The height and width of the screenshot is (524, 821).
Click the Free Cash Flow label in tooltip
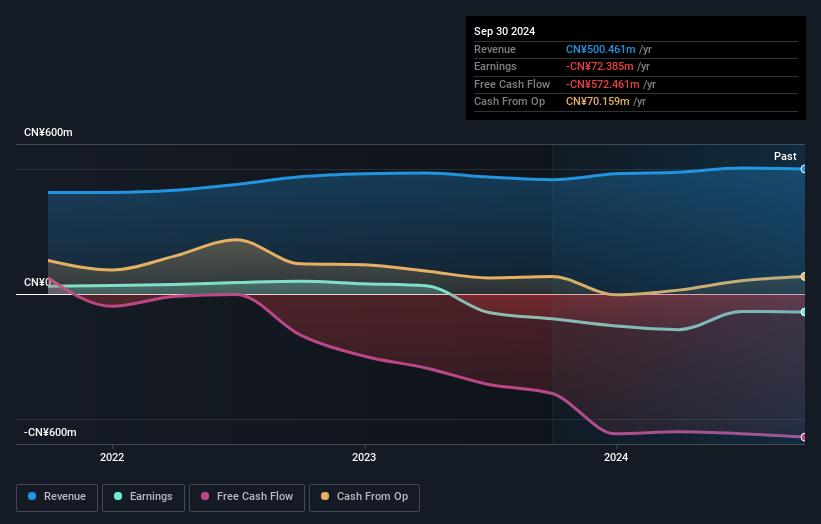(x=512, y=84)
